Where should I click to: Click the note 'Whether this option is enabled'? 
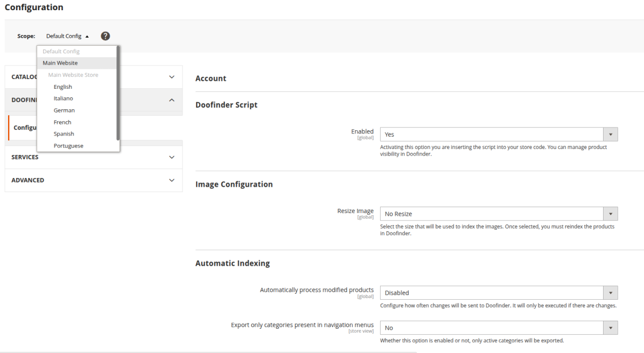click(x=472, y=341)
